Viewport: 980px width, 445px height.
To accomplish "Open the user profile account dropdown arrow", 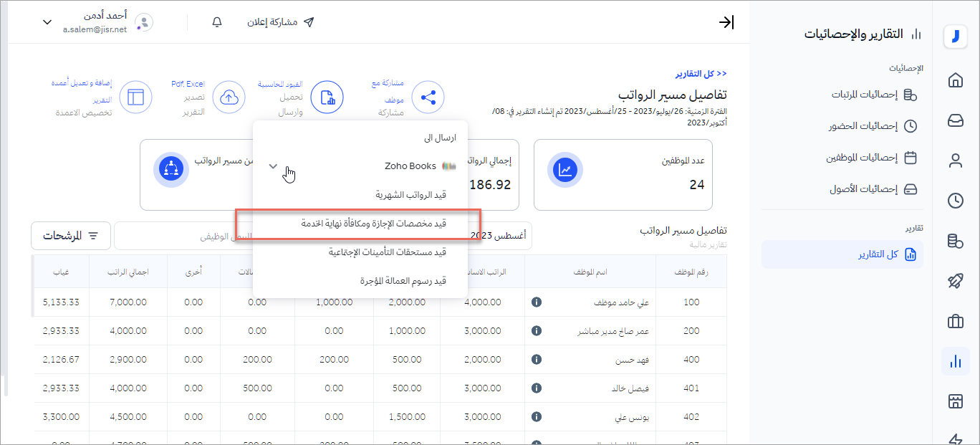I will click(47, 22).
